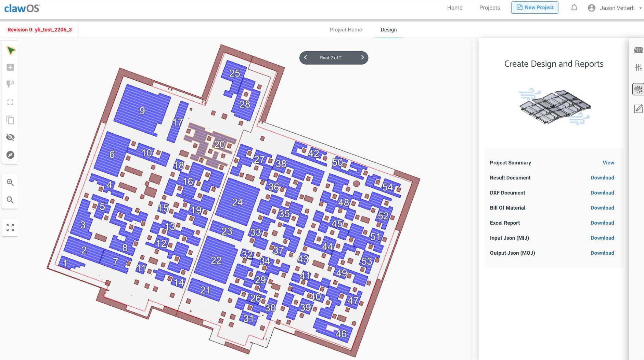Image resolution: width=644 pixels, height=360 pixels.
Task: Click the New Project button
Action: point(534,8)
